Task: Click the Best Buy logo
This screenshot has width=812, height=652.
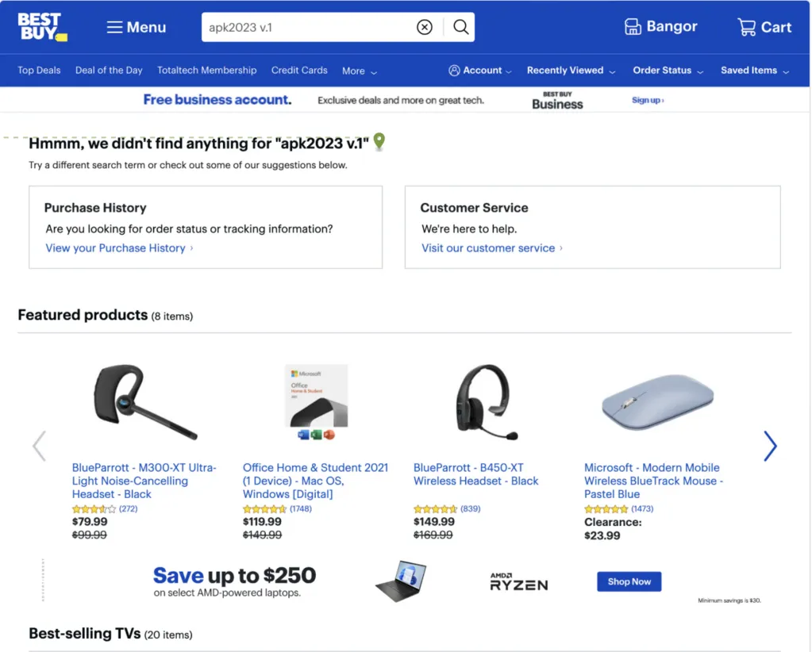Action: (42, 26)
